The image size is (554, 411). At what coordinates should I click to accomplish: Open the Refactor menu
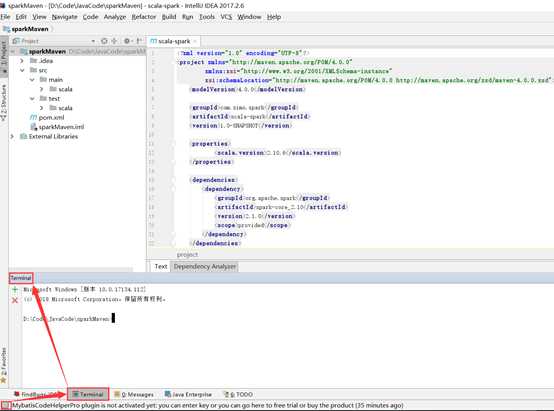coord(143,17)
